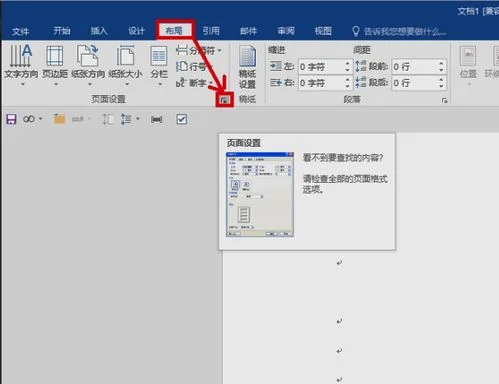499x384 pixels.
Task: Click the open folder icon in quick toolbar
Action: (x=59, y=119)
